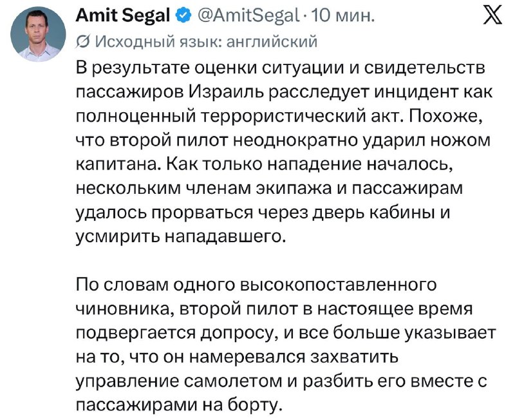515x420 pixels.
Task: Open the @AmitSegal handle link
Action: (248, 15)
